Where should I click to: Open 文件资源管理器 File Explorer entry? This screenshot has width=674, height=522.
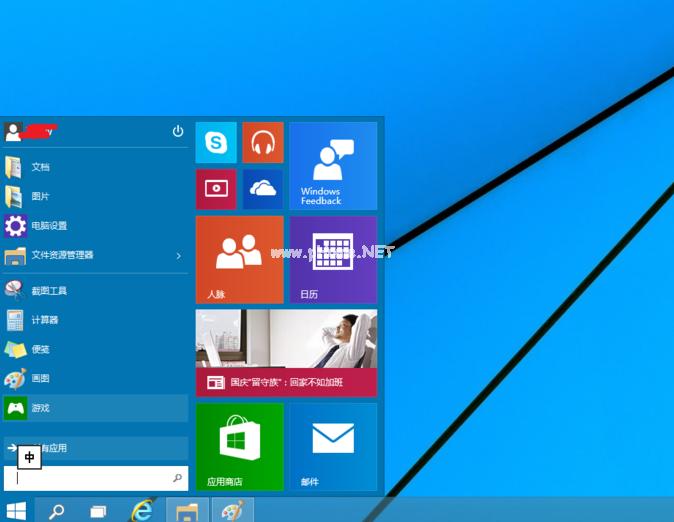(x=95, y=255)
